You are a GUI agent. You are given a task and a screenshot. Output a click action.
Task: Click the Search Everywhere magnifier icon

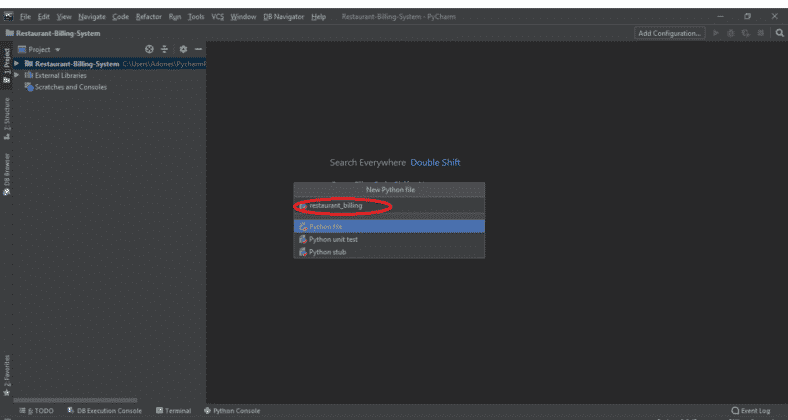point(779,33)
